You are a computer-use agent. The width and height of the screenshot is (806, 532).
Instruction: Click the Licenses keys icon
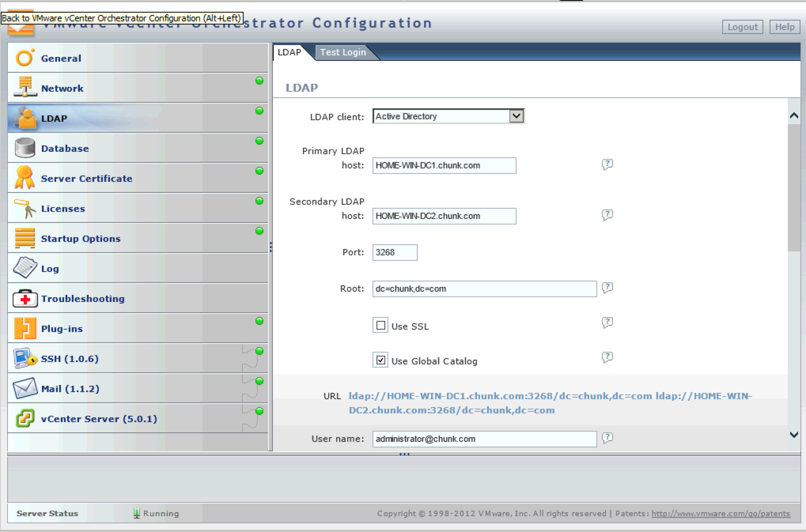coord(25,208)
